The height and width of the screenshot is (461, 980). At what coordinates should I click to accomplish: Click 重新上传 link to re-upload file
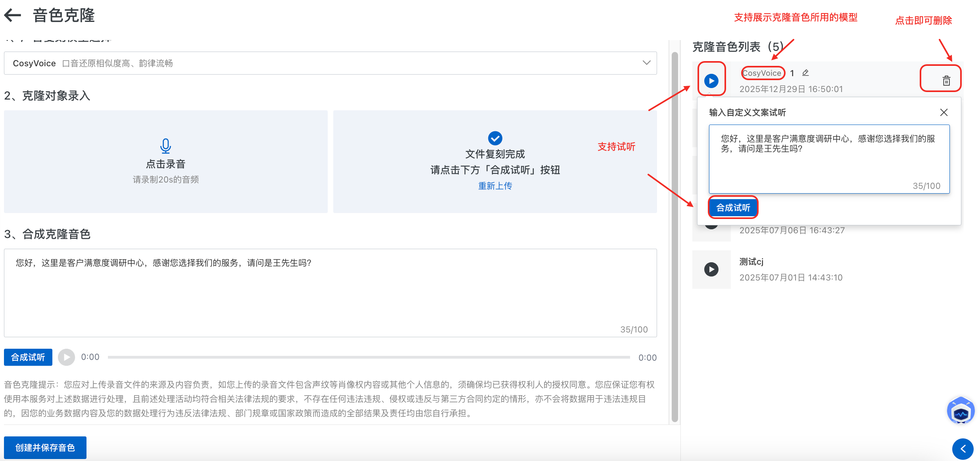495,186
